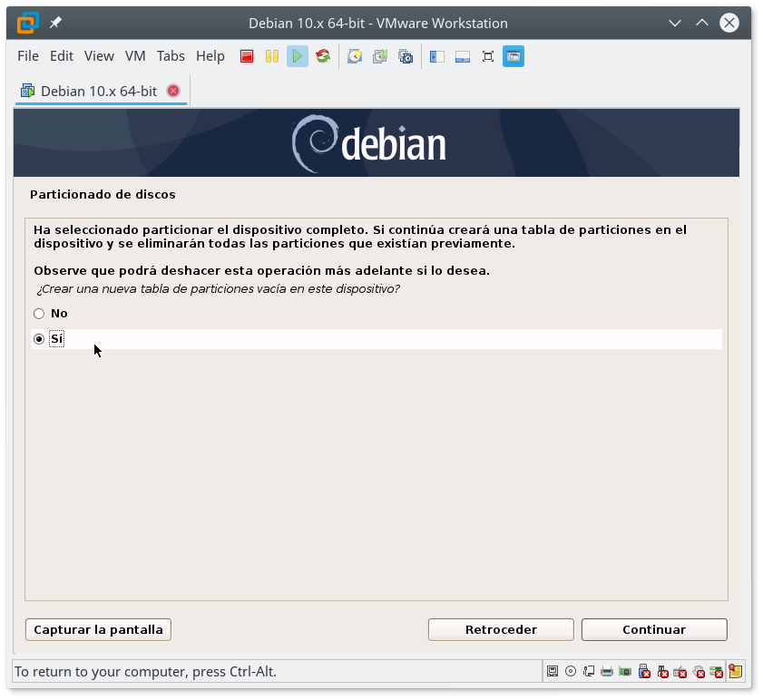The height and width of the screenshot is (700, 763).
Task: Click '¿Crear una nueva tabla de particiones' question
Action: click(218, 289)
